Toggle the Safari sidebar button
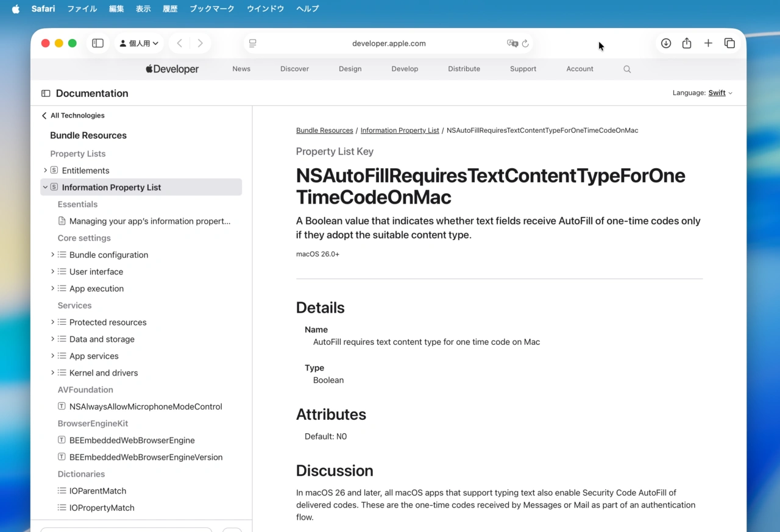This screenshot has width=780, height=532. (97, 43)
